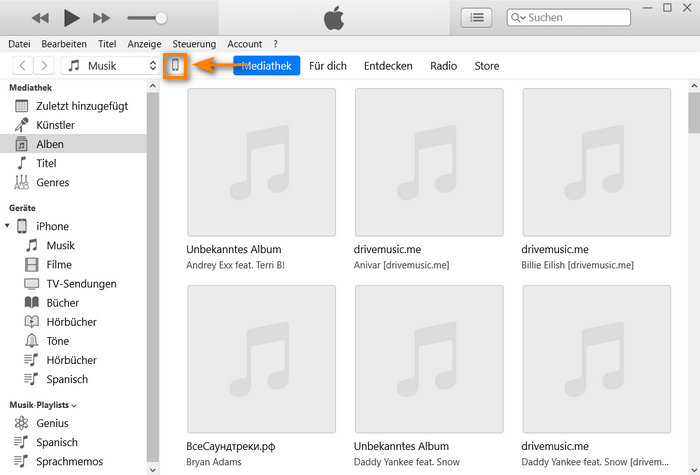Select Titel in the Mediathek sidebar
The image size is (700, 475).
point(73,163)
